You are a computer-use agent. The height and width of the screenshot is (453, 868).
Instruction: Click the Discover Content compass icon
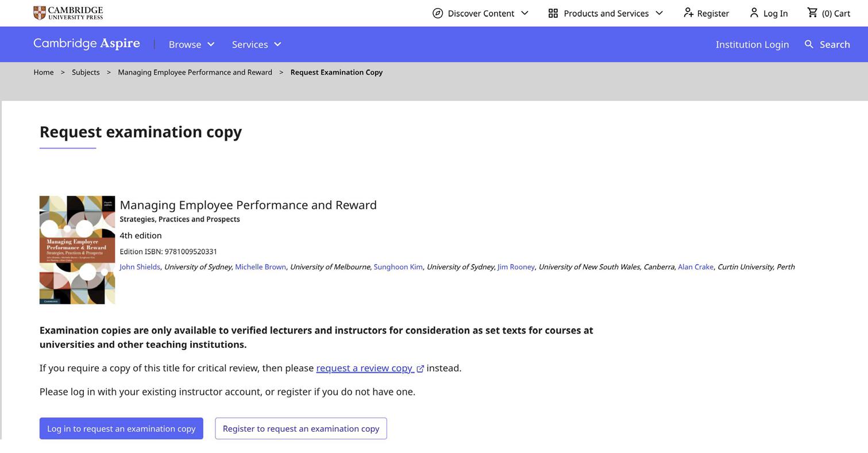(x=438, y=13)
